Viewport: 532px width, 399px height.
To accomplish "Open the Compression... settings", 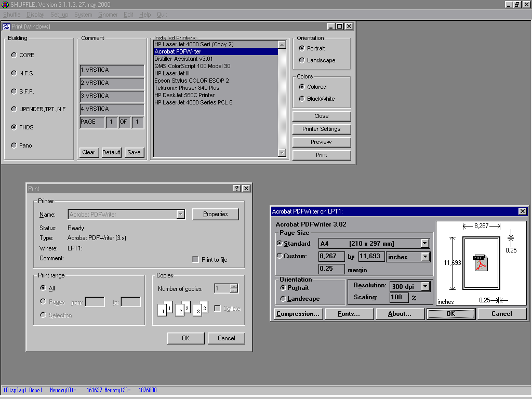I will click(298, 314).
